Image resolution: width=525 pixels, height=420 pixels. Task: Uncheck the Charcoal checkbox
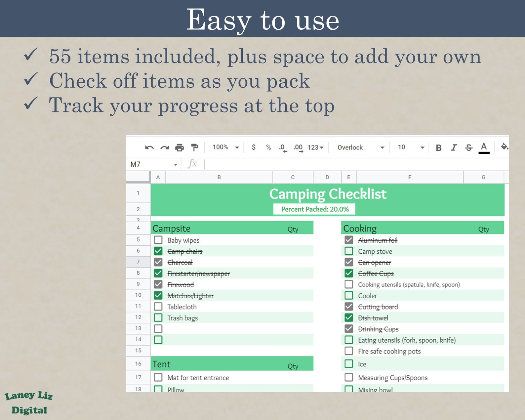coord(158,262)
